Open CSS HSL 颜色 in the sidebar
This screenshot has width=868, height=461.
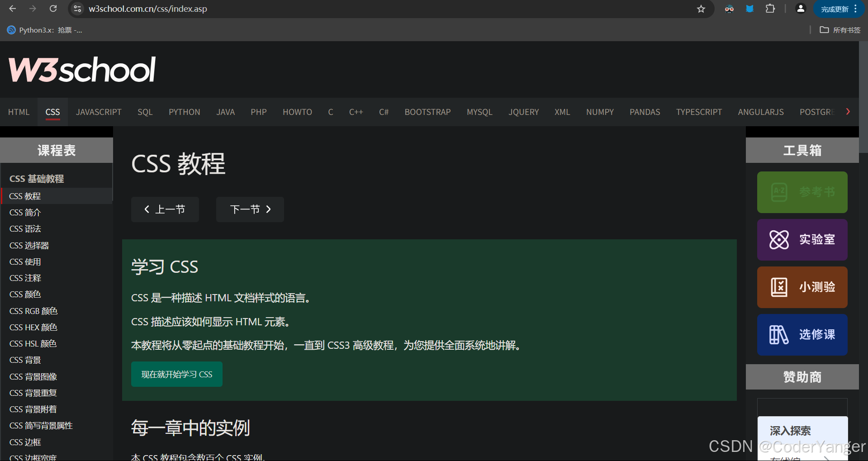57,343
